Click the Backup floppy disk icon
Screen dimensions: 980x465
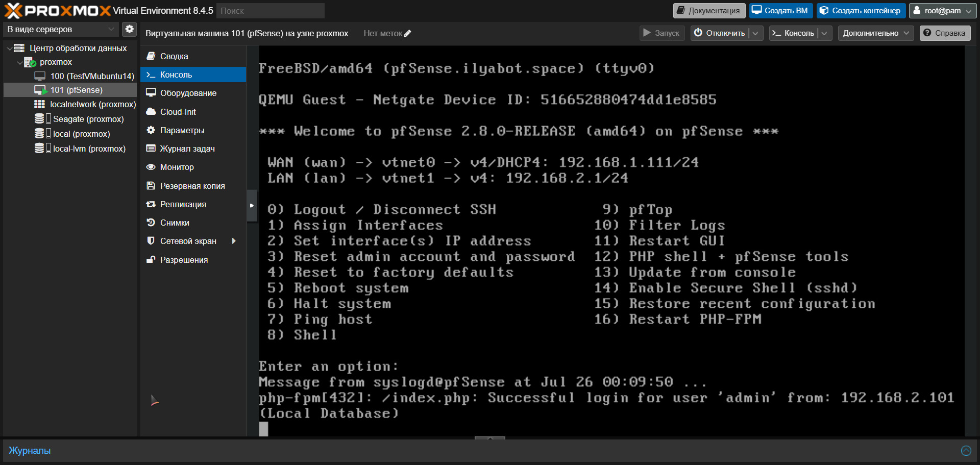(151, 186)
